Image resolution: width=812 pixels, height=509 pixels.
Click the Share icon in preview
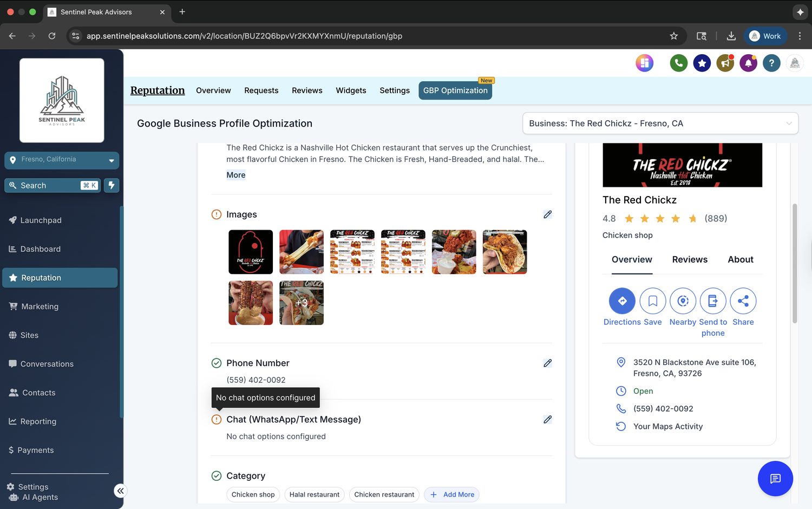coord(743,301)
